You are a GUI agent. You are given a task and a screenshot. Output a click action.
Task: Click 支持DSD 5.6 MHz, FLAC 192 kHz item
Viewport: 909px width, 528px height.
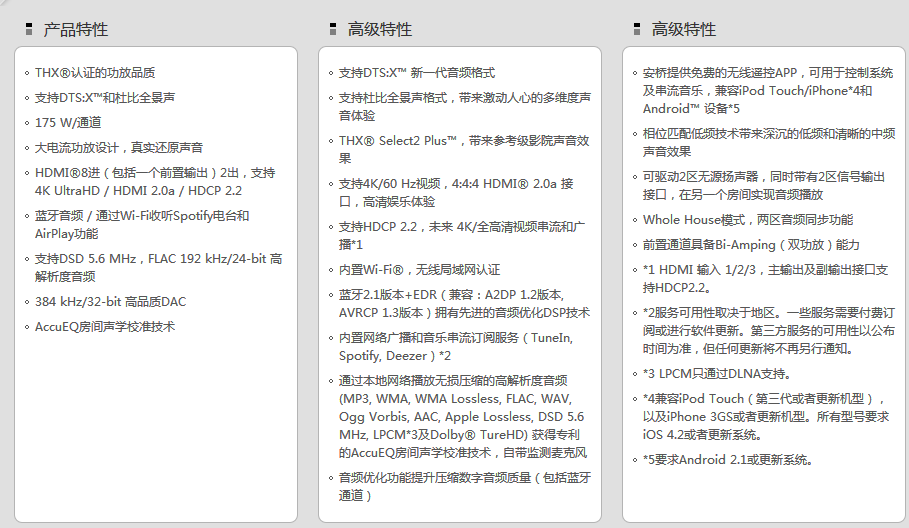click(158, 267)
